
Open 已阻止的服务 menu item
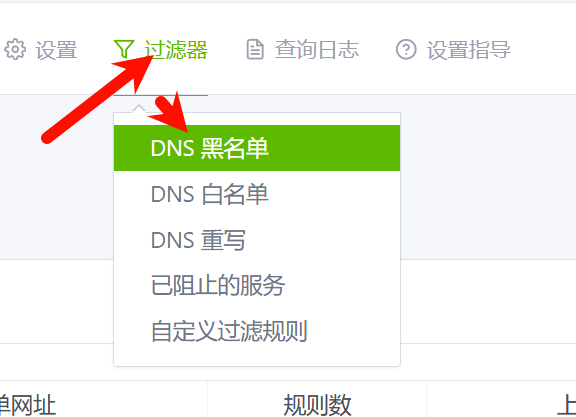[x=257, y=285]
